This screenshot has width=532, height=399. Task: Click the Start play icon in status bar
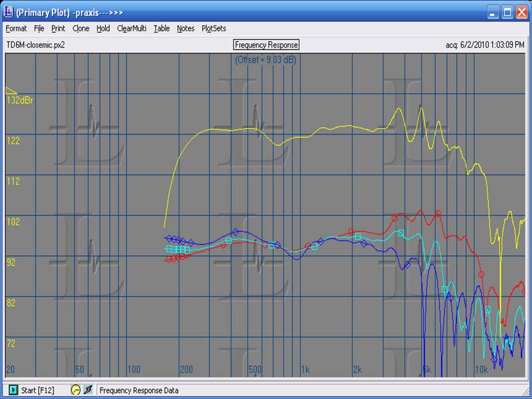click(13, 390)
